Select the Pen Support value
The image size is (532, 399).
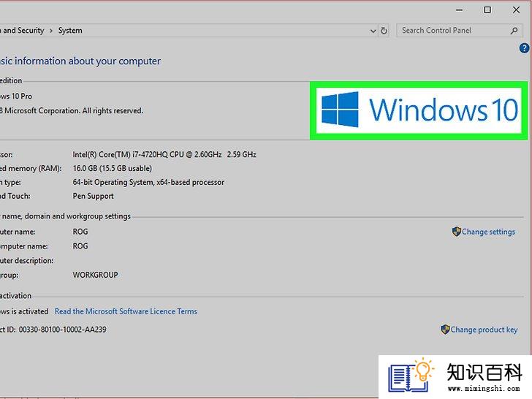(x=93, y=196)
